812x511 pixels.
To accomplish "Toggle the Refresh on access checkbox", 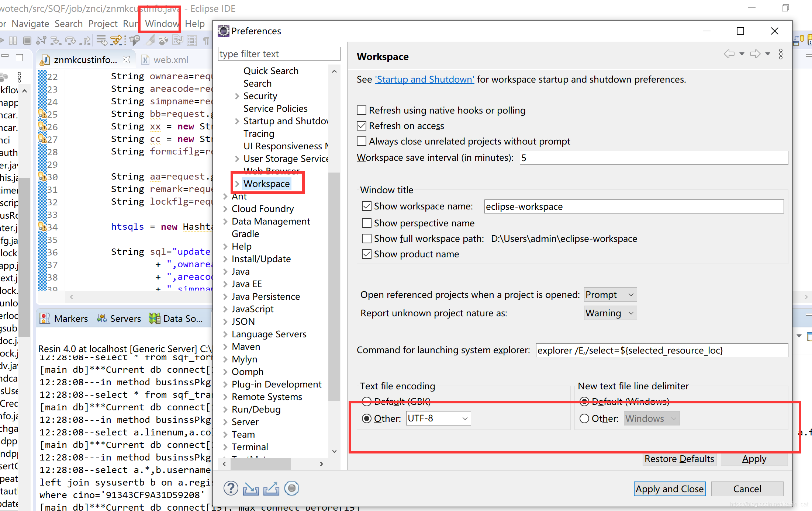I will coord(362,126).
